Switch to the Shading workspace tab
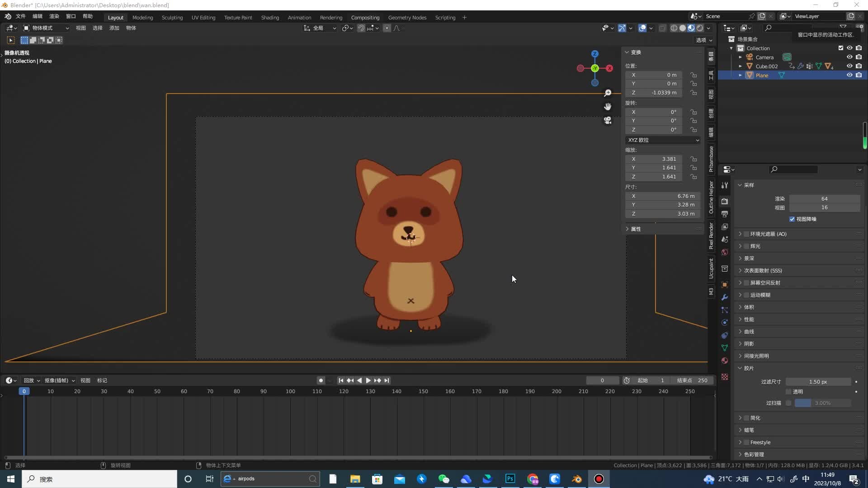Viewport: 868px width, 488px height. [270, 18]
